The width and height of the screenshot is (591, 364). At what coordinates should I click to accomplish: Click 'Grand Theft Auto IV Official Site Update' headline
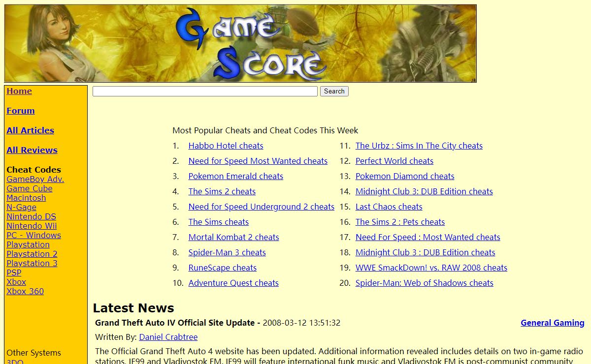click(175, 323)
